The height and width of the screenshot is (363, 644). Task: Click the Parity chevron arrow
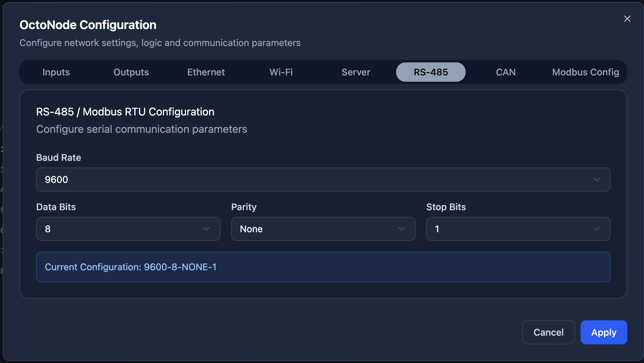(x=401, y=229)
